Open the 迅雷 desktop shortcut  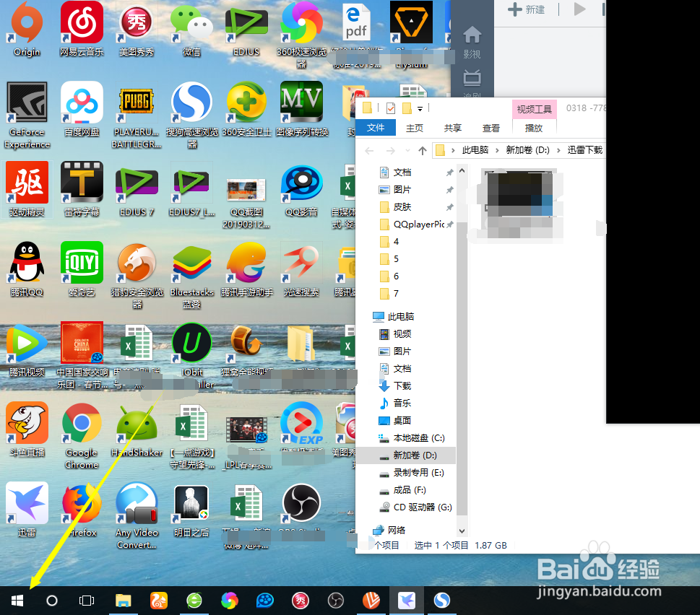[x=27, y=510]
